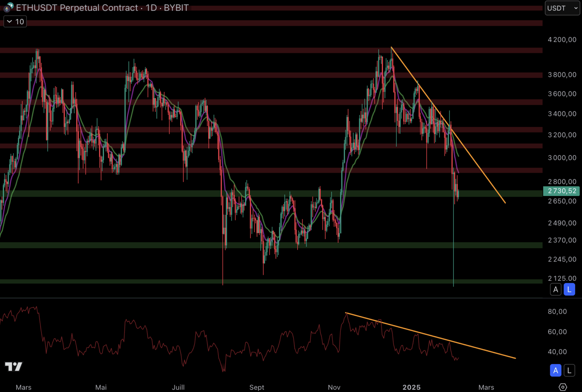Click the 4 200,00 level on price scale
Viewport: 582px width, 392px height.
point(562,40)
